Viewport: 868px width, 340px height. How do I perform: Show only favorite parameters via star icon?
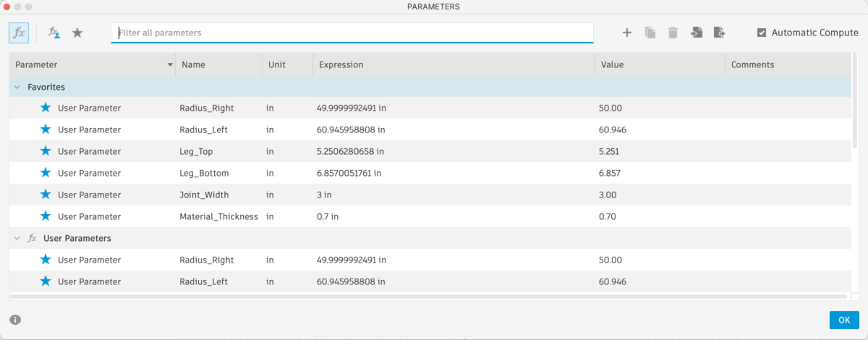[77, 33]
